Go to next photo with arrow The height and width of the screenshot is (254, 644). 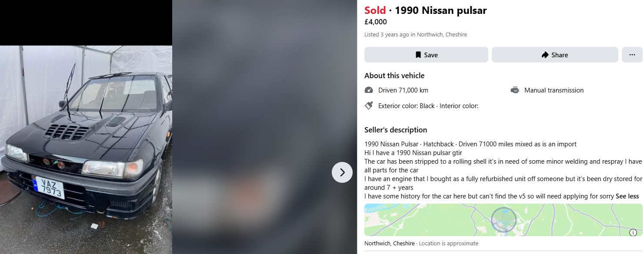[x=342, y=172]
